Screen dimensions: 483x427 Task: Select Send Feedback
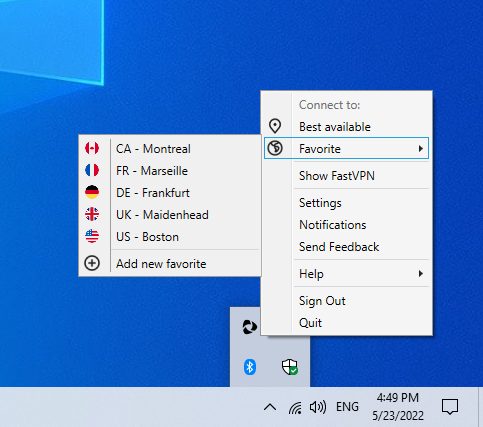[x=347, y=247]
